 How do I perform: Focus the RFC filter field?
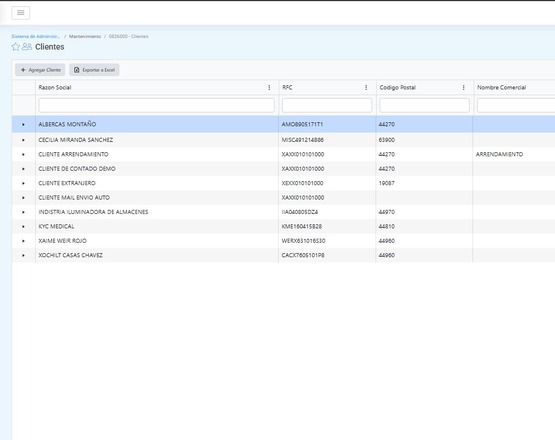tap(327, 105)
